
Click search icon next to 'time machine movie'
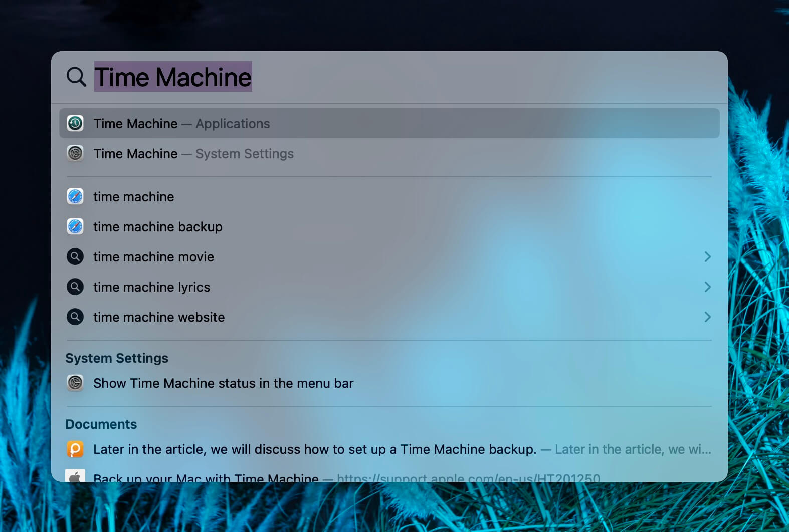pyautogui.click(x=75, y=256)
